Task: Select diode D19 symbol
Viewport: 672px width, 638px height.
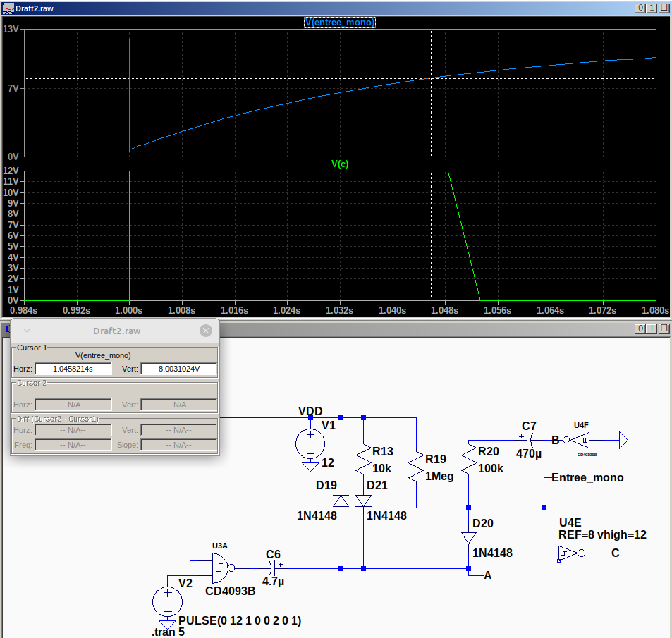Action: coord(341,501)
